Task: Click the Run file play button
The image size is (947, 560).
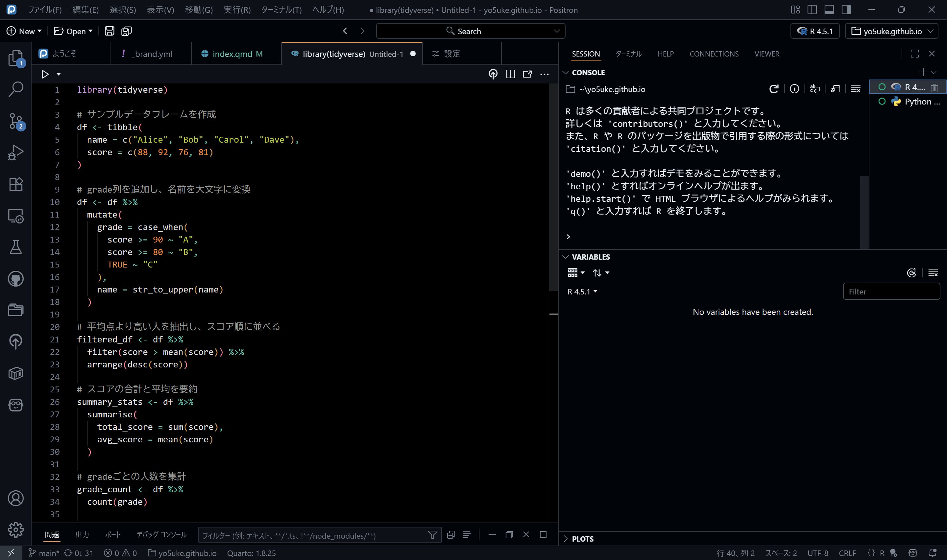Action: pyautogui.click(x=45, y=74)
